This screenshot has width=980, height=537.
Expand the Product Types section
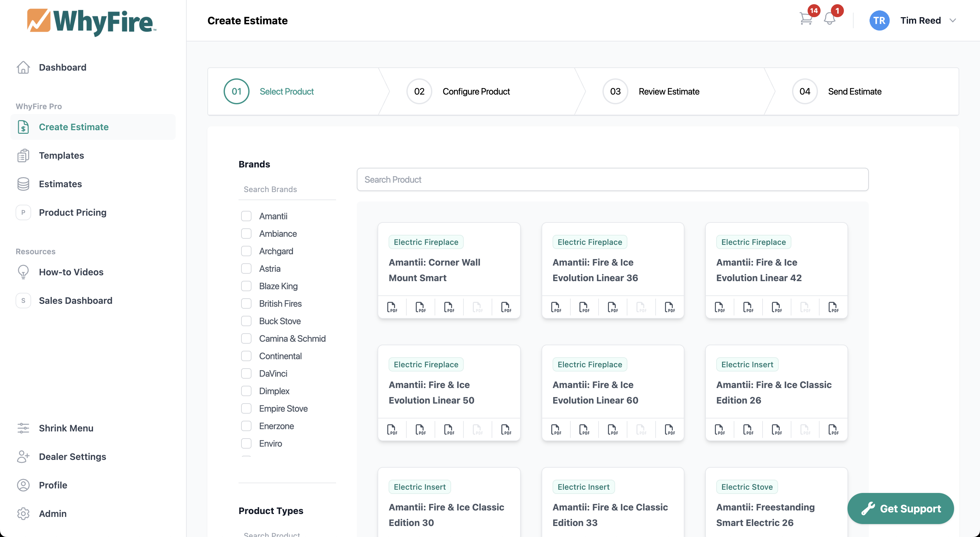(x=271, y=511)
